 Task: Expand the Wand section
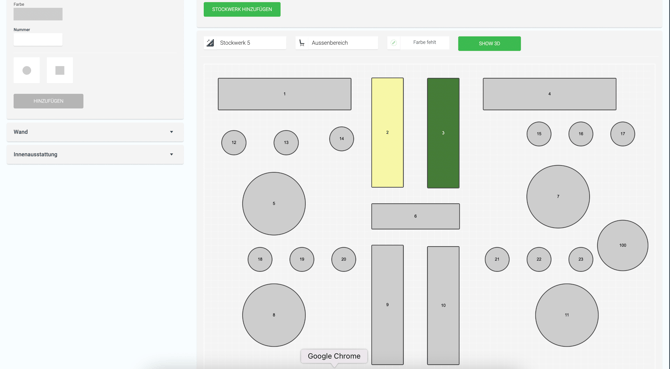(95, 132)
